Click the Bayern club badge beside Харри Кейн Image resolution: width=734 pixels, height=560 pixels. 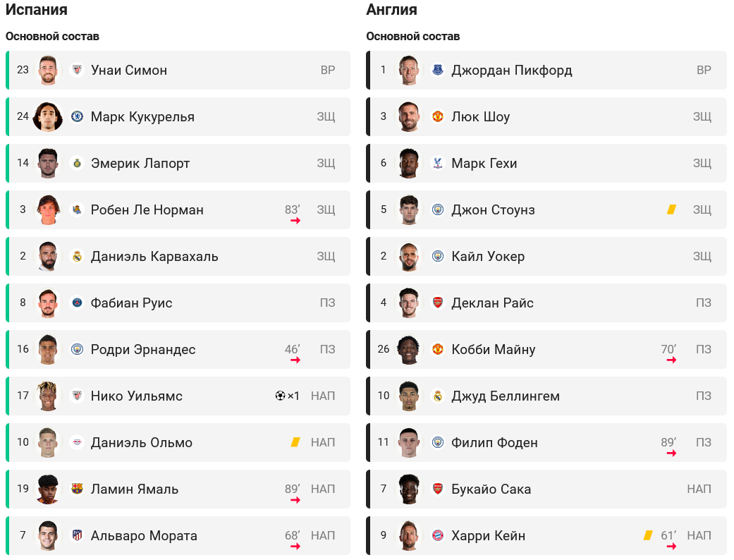438,535
